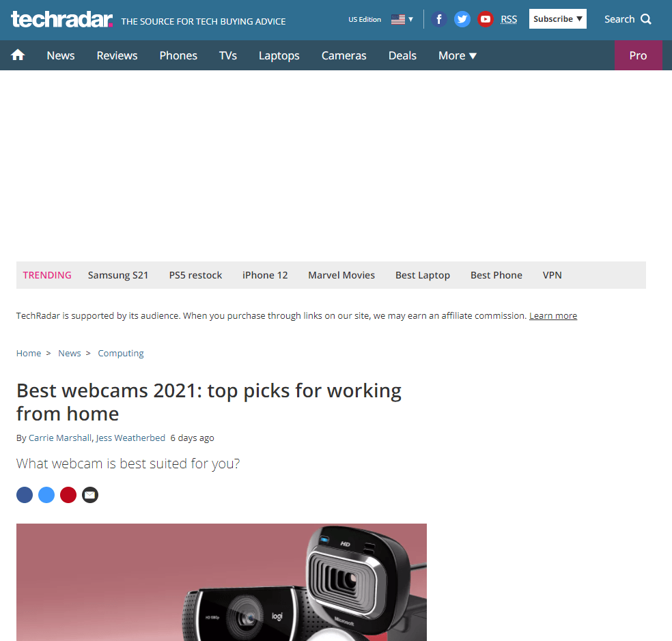The width and height of the screenshot is (672, 641).
Task: Share article via blue Facebook circle
Action: click(25, 495)
